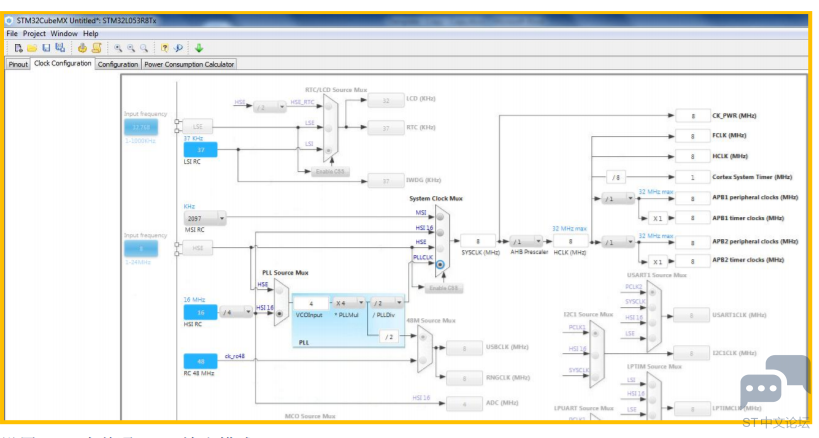
Task: Click the green download arrow update icon
Action: click(199, 48)
